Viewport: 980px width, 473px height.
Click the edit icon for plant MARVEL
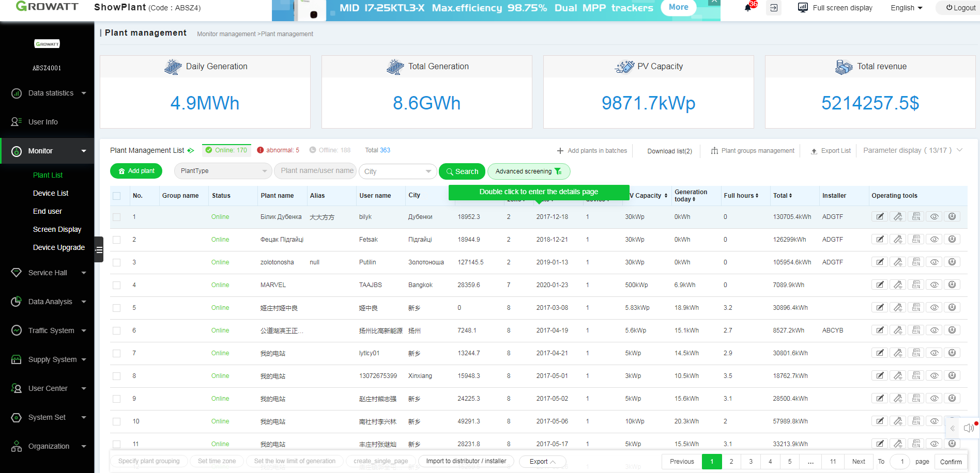tap(880, 285)
